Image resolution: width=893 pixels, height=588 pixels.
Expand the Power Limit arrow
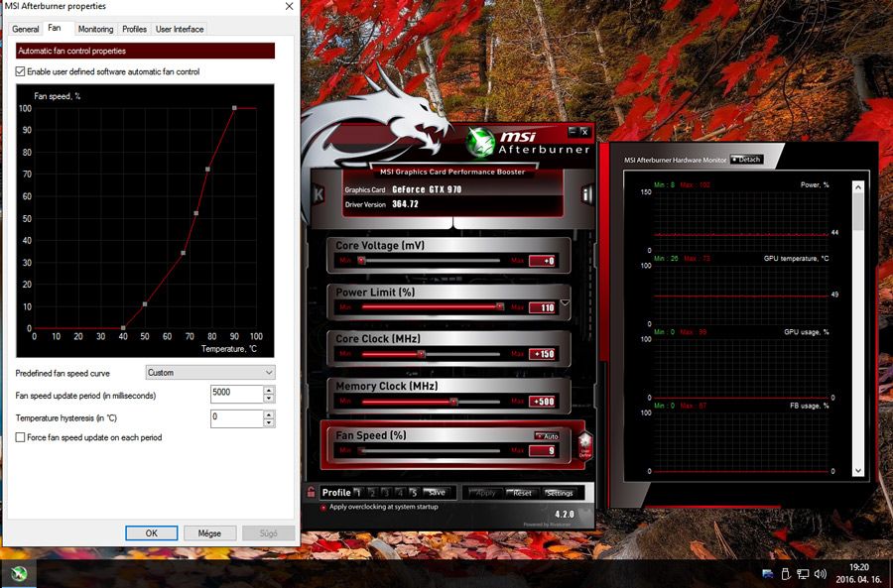(x=565, y=302)
